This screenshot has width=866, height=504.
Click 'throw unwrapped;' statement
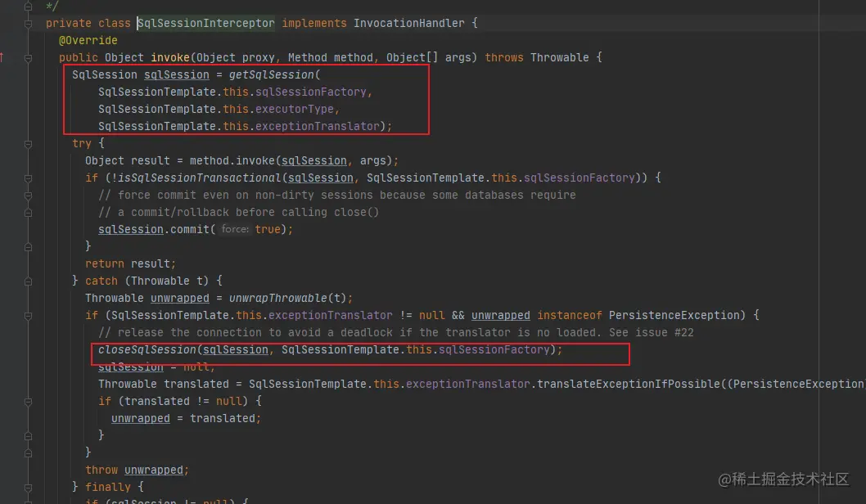tap(137, 470)
